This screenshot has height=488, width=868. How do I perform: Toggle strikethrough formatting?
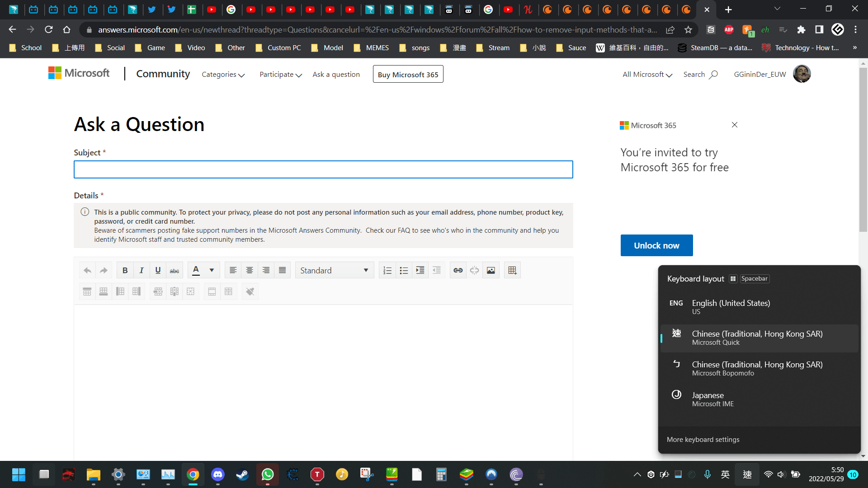pos(174,270)
